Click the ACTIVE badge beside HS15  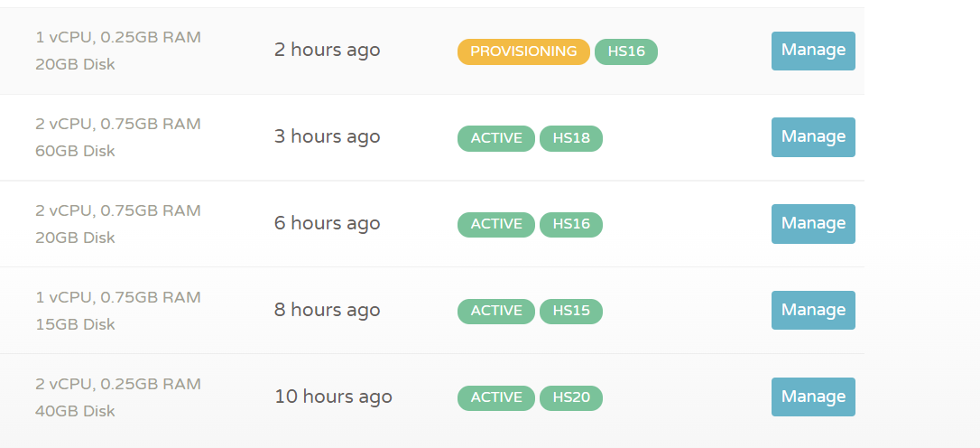pyautogui.click(x=496, y=312)
